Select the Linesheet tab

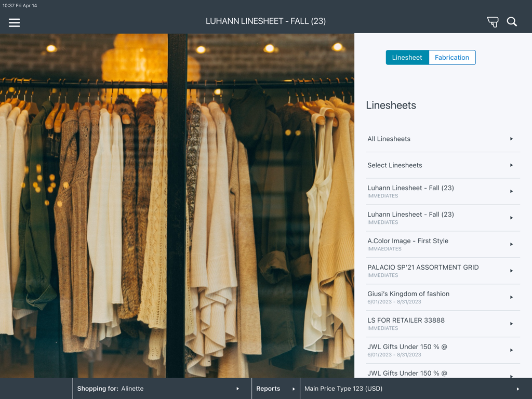point(407,57)
